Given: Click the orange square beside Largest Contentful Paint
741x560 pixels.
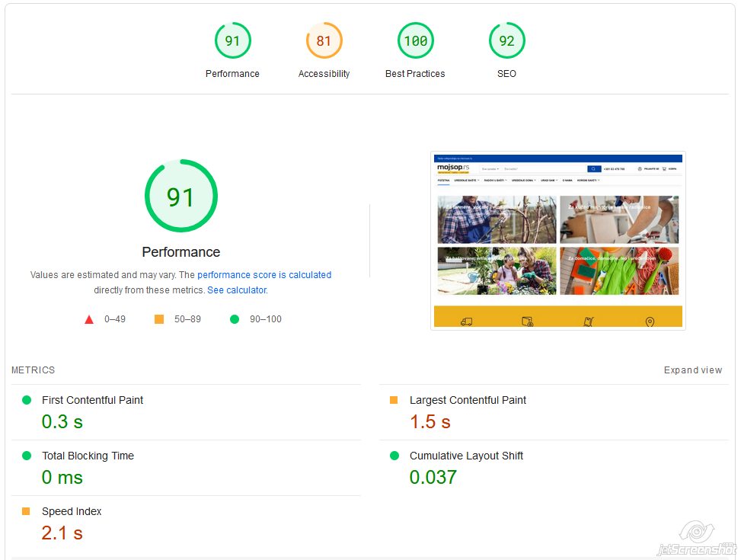Looking at the screenshot, I should click(394, 400).
